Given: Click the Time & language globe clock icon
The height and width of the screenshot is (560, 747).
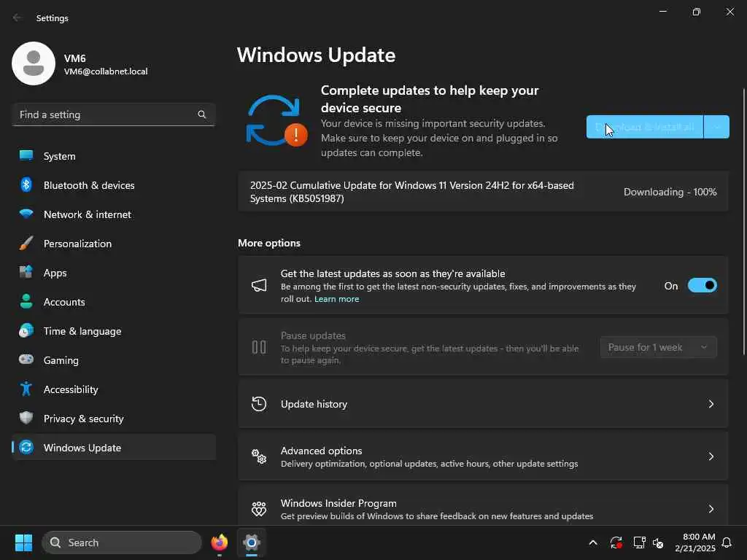Looking at the screenshot, I should (26, 330).
